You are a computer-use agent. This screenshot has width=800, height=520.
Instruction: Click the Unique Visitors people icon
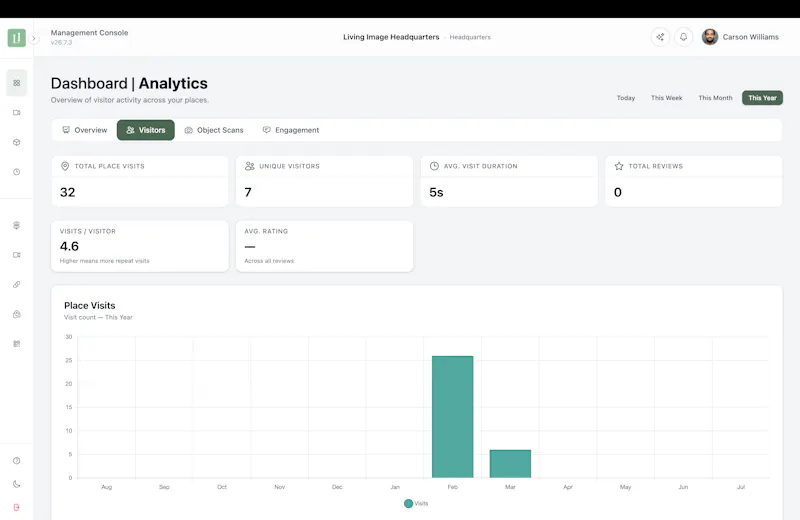pos(249,166)
